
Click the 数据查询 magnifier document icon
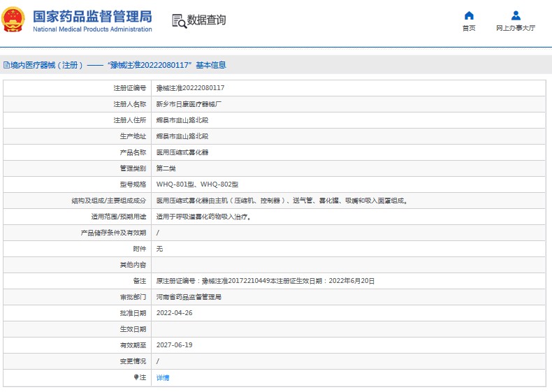click(x=179, y=21)
